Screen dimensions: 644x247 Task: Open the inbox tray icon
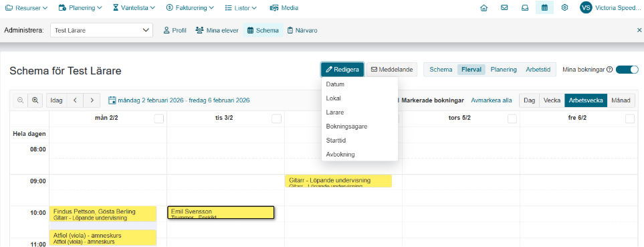[x=525, y=8]
